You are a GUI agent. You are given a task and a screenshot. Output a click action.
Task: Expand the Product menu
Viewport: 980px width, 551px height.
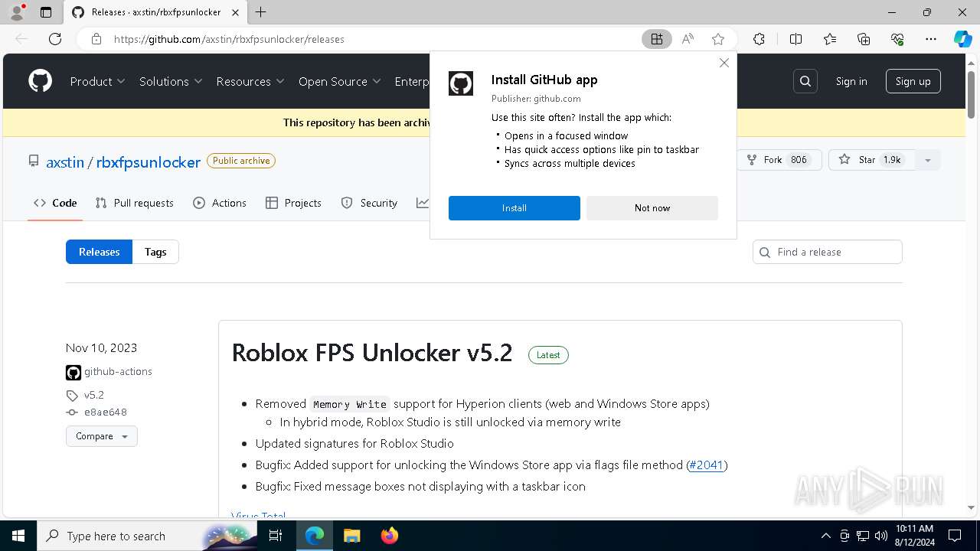pos(97,81)
